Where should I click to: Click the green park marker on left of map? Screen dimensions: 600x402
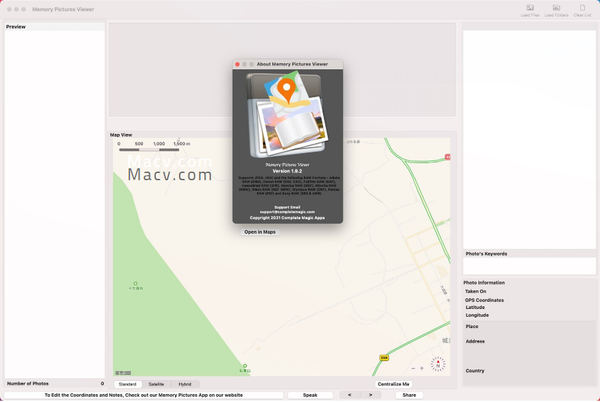click(135, 284)
